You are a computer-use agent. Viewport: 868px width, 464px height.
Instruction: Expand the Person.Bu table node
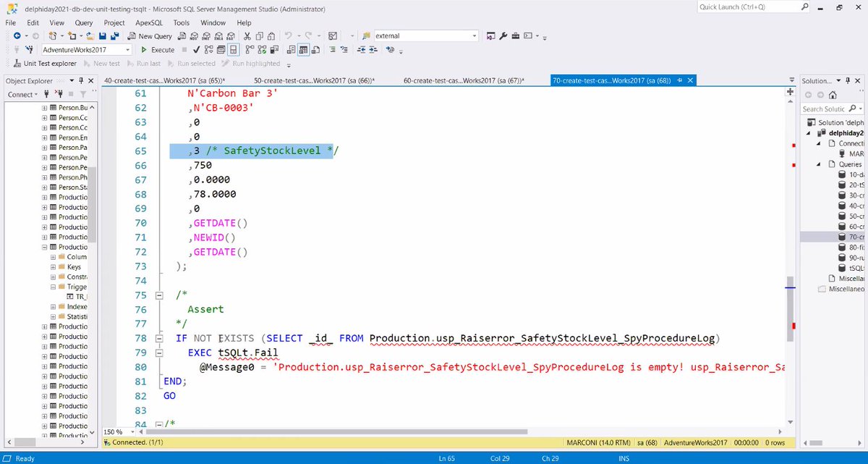pyautogui.click(x=44, y=107)
